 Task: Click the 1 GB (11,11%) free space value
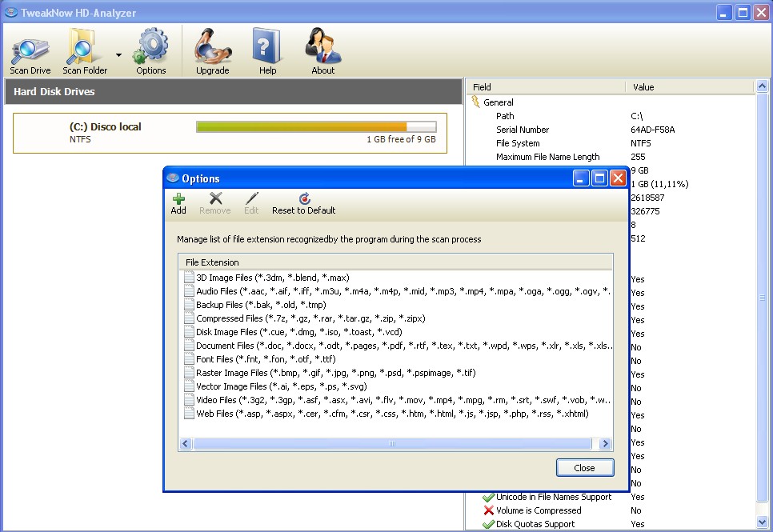click(659, 184)
